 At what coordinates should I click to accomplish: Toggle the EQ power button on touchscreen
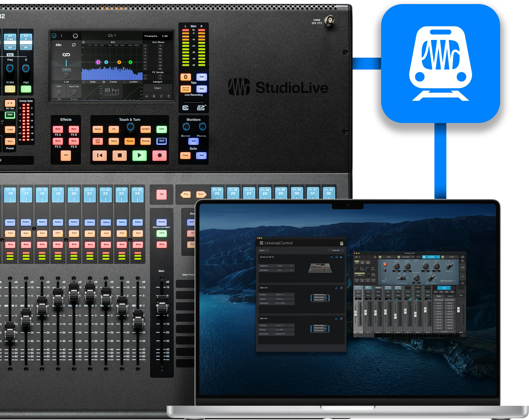[x=83, y=42]
